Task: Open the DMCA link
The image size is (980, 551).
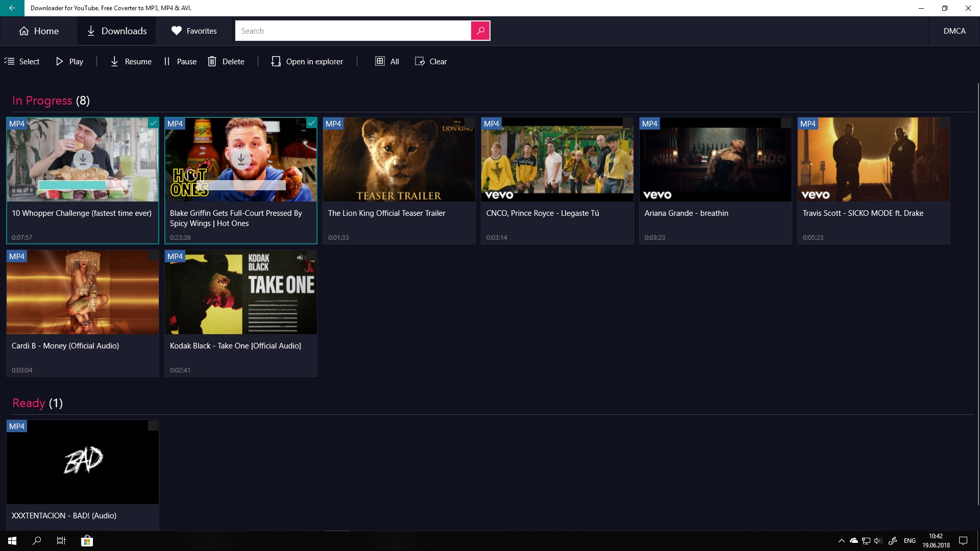Action: 954,31
